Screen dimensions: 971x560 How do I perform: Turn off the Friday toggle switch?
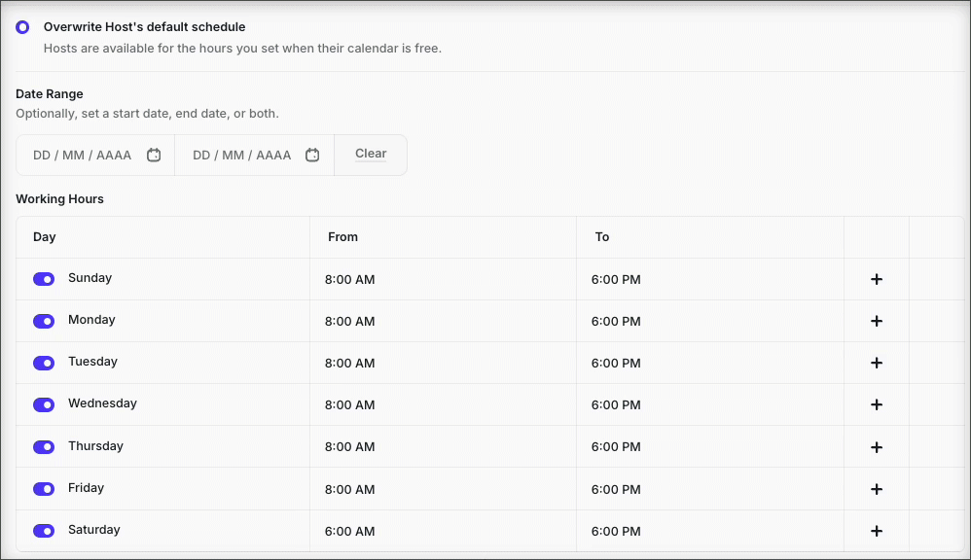(x=44, y=489)
